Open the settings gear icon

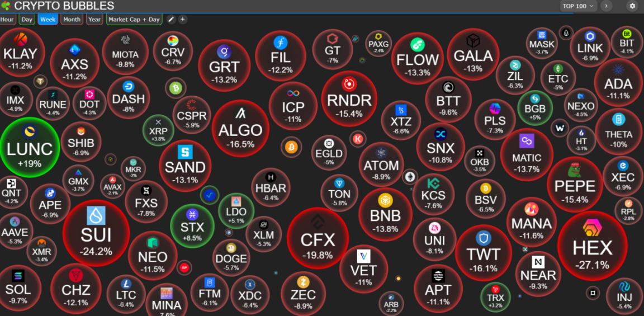click(x=632, y=6)
